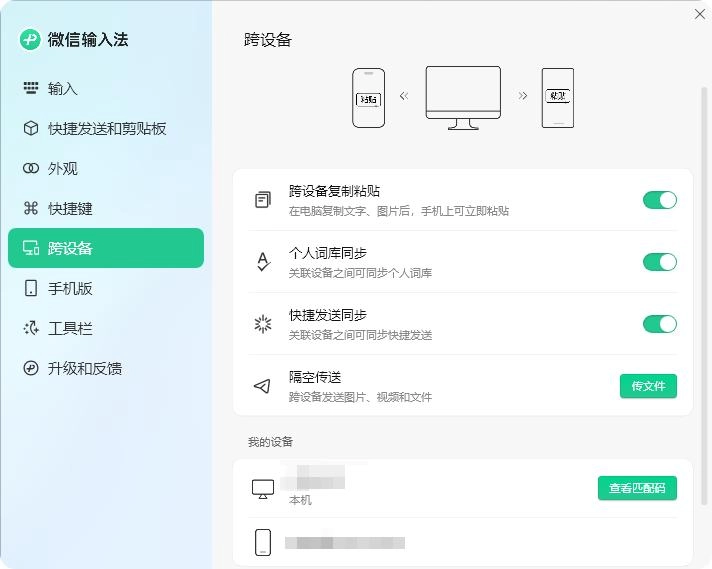Screen dimensions: 712x569
Task: Click the sparkle icon beside 工具栏
Action: click(31, 328)
